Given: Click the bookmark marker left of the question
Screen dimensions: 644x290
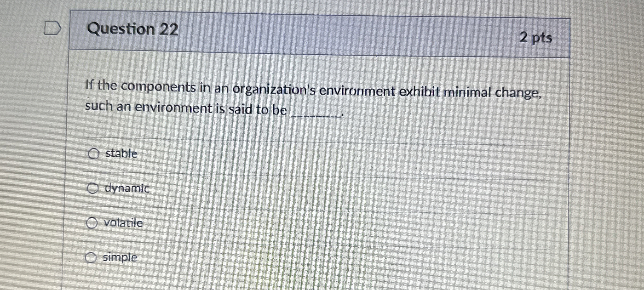Looking at the screenshot, I should [52, 27].
